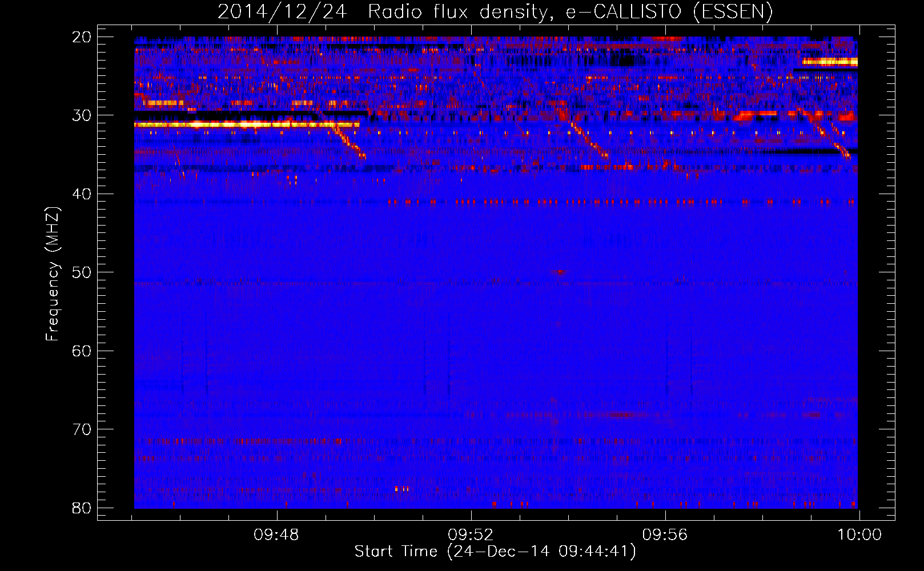
Task: Click the 30 MHz frequency tick label
Action: point(82,115)
